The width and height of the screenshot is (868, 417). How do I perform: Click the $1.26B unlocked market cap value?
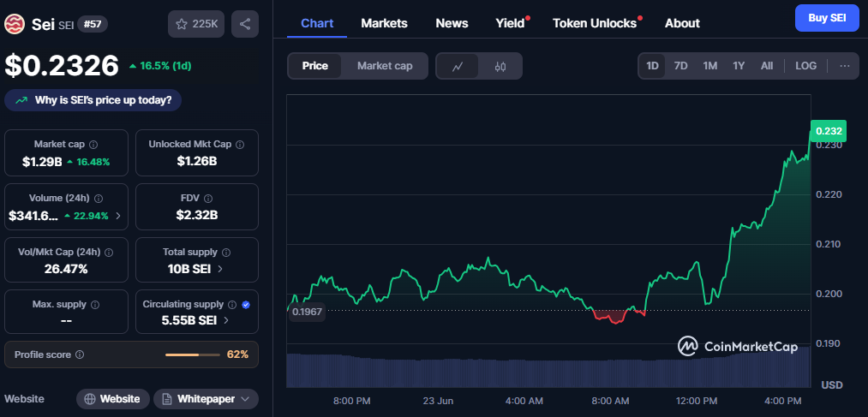pos(196,161)
